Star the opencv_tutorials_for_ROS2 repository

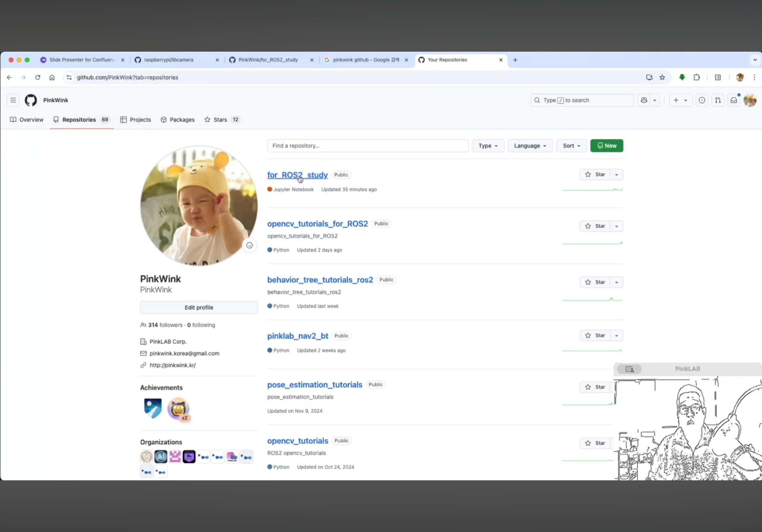595,226
